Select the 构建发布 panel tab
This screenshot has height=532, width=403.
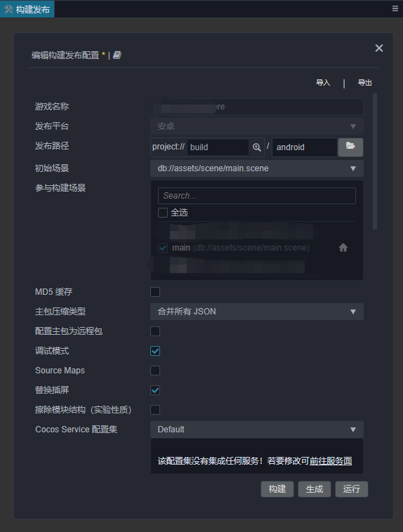[27, 9]
